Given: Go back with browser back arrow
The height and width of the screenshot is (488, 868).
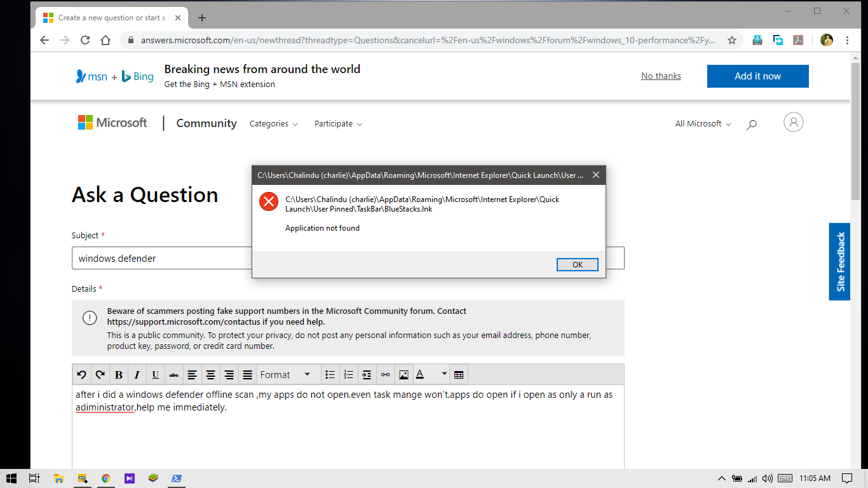Looking at the screenshot, I should click(x=44, y=40).
